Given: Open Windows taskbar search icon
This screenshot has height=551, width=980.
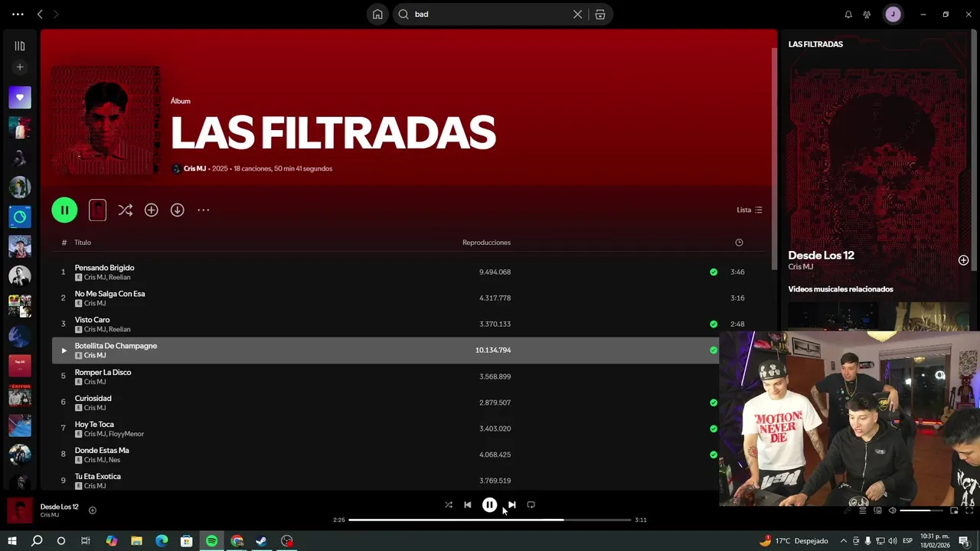Looking at the screenshot, I should (36, 541).
